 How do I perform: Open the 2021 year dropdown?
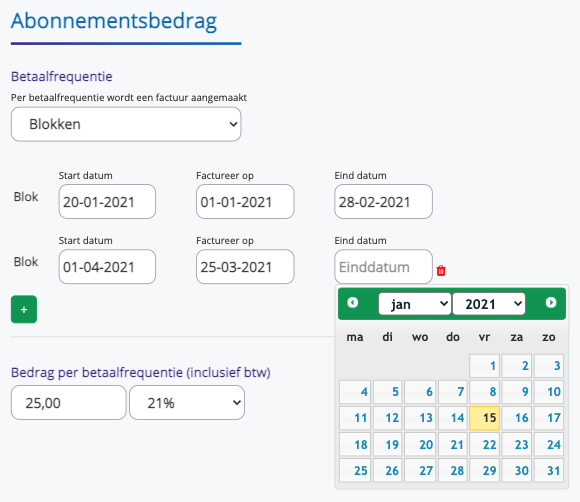point(489,304)
